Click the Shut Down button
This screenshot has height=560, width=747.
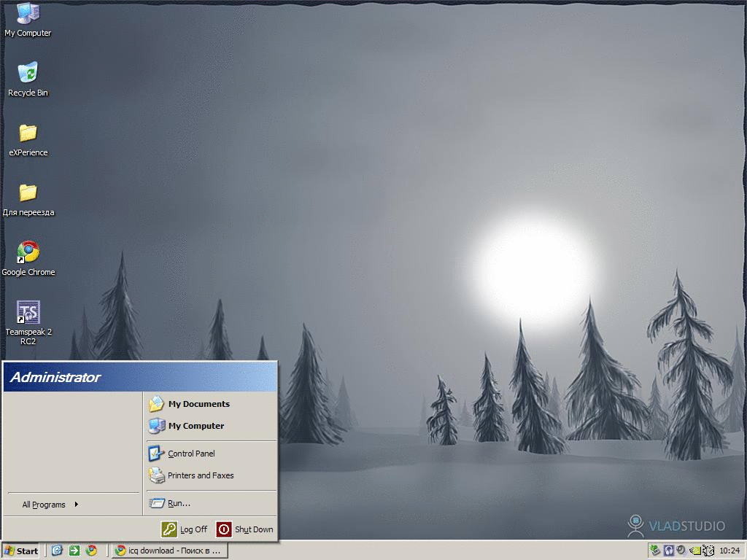245,529
